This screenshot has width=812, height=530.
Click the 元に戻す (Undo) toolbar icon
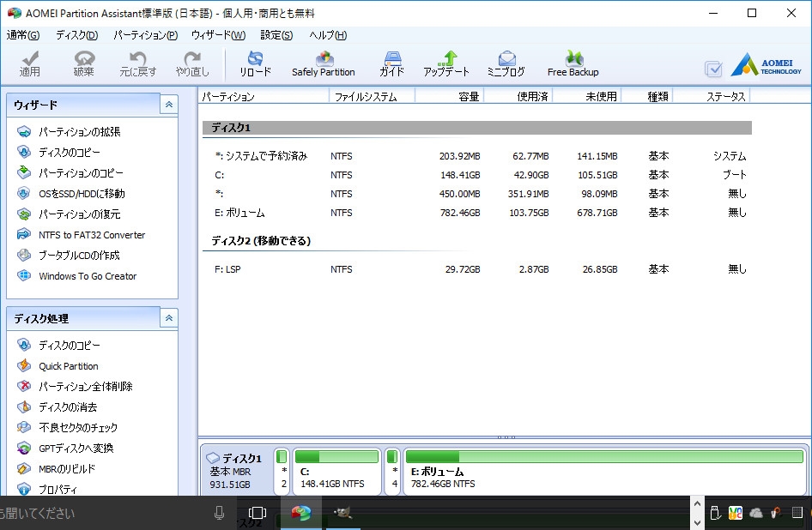point(137,64)
